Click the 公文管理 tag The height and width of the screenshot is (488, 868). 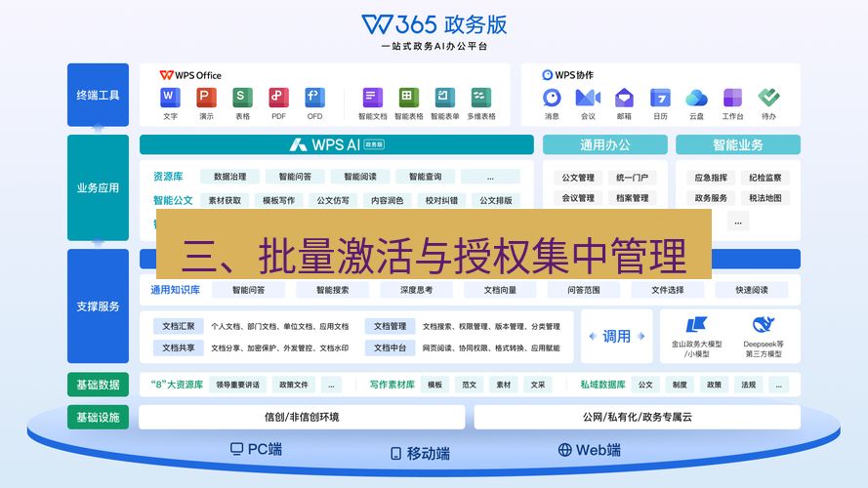578,178
